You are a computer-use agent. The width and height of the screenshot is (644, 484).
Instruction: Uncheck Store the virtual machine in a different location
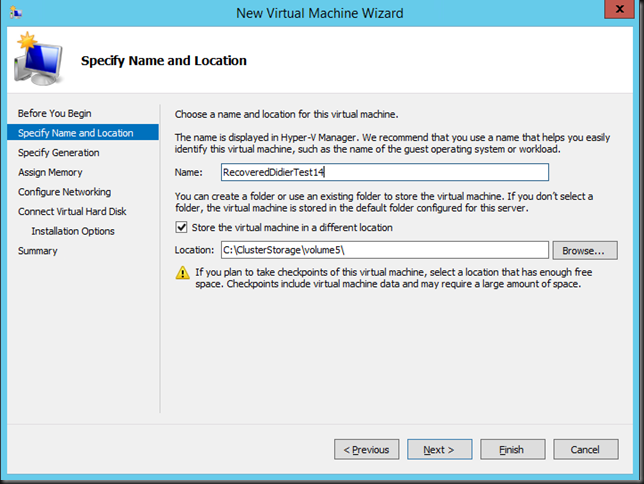click(x=182, y=227)
